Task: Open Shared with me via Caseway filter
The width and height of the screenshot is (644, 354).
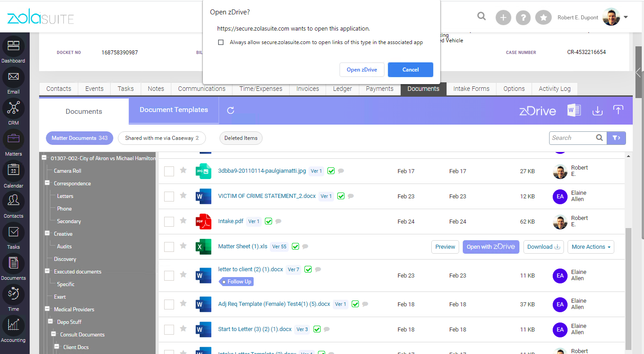Action: point(162,138)
